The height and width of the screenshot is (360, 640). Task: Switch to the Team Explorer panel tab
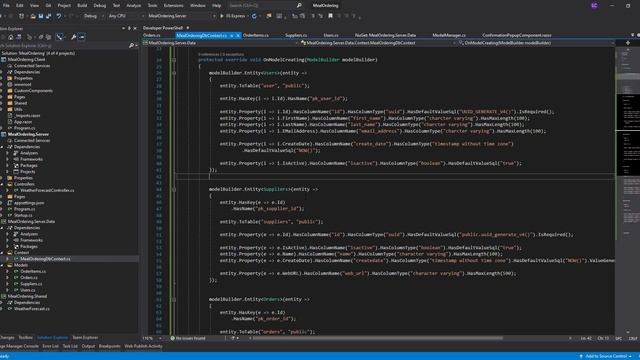pyautogui.click(x=85, y=338)
